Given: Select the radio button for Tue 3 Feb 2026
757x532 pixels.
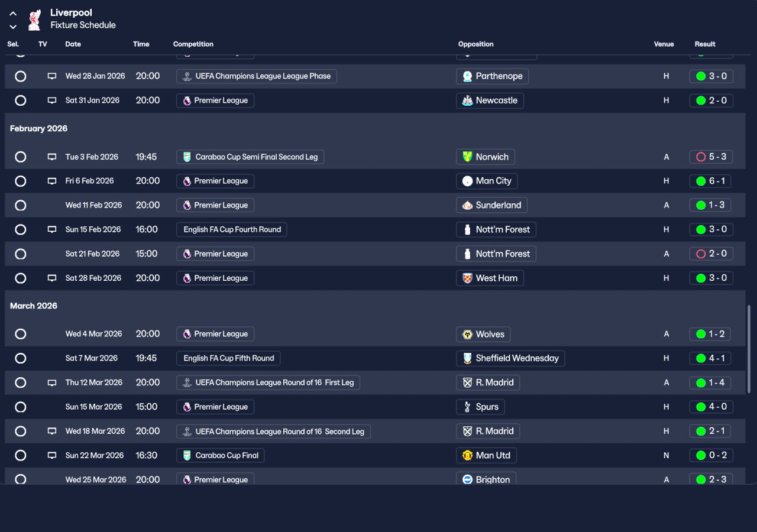Looking at the screenshot, I should click(21, 157).
